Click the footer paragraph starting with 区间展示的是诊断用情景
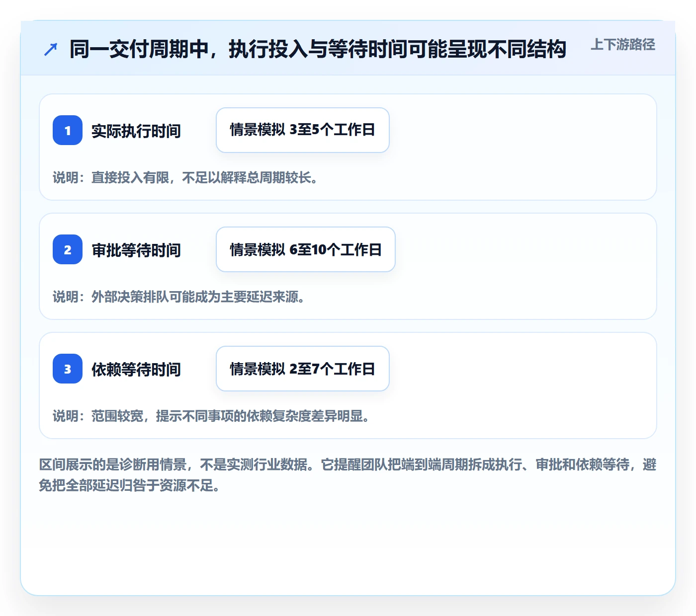The height and width of the screenshot is (616, 696). pyautogui.click(x=348, y=475)
